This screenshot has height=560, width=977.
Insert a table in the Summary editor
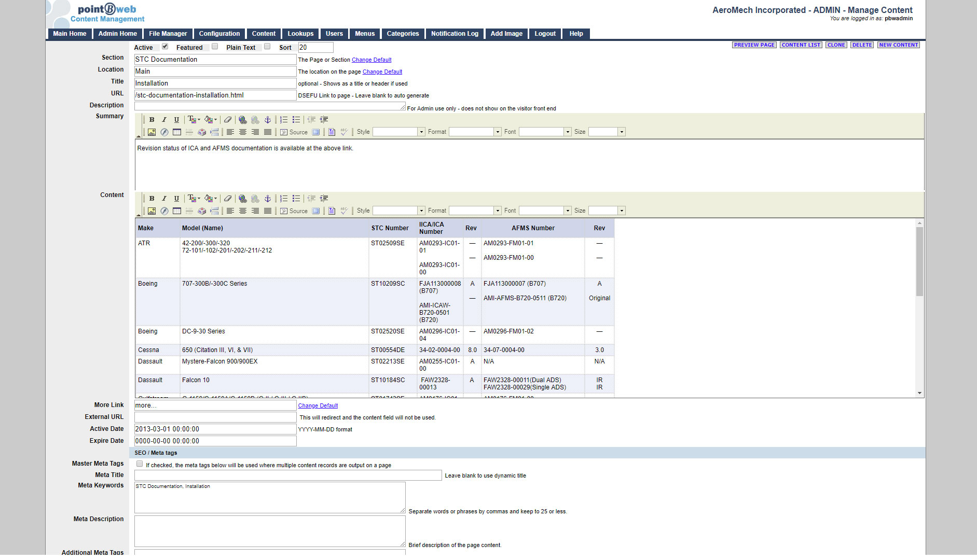(177, 132)
